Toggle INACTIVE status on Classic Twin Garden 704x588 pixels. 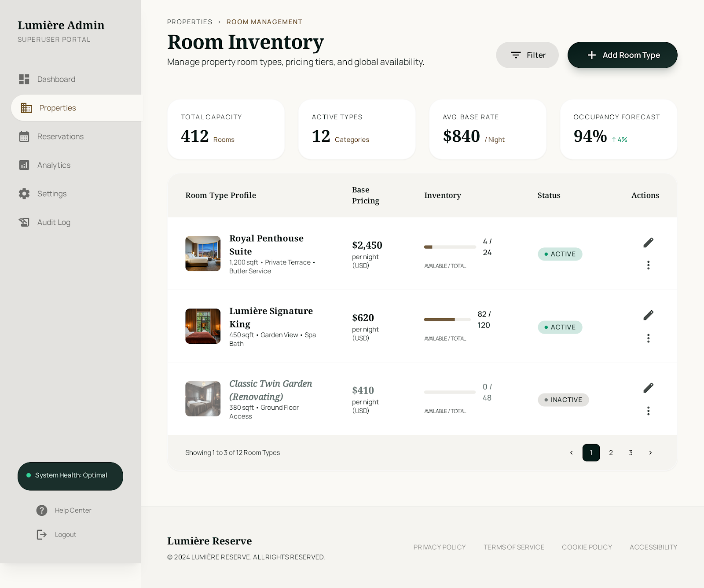(x=563, y=400)
